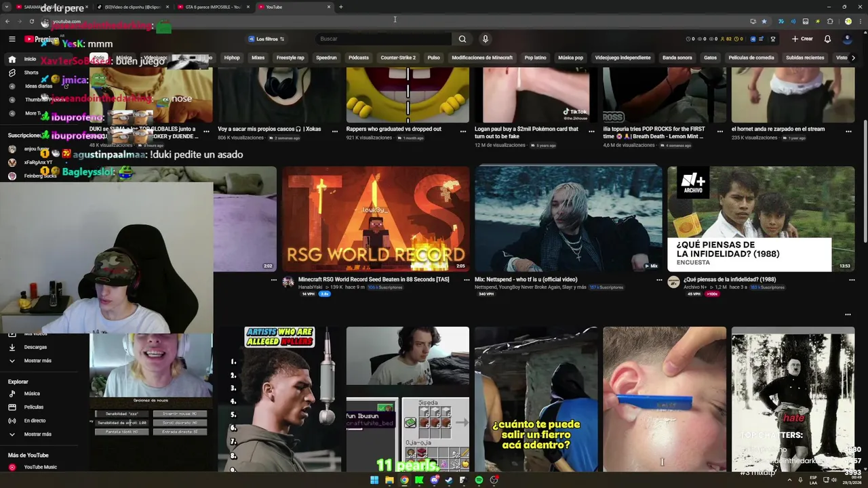
Task: Click the Chrome profile avatar
Action: 848,21
